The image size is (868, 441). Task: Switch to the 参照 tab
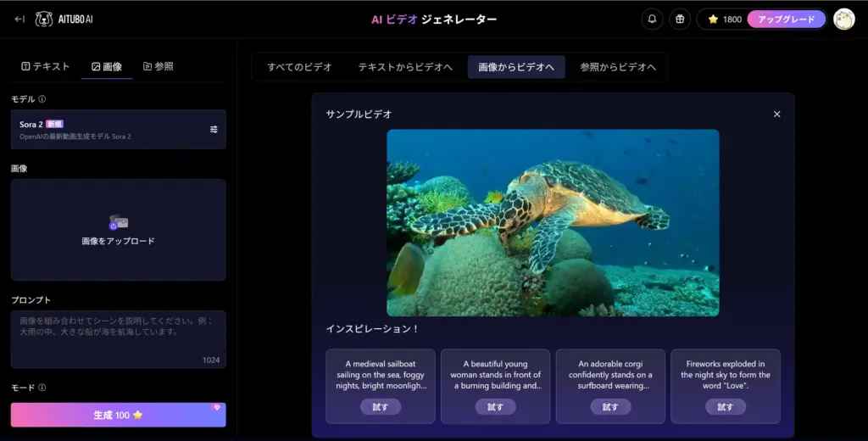pyautogui.click(x=158, y=66)
